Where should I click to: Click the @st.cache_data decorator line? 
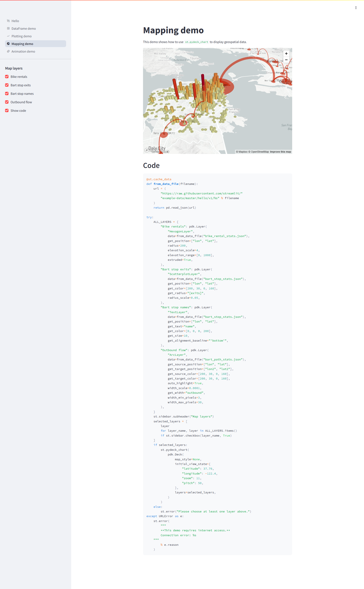[159, 179]
